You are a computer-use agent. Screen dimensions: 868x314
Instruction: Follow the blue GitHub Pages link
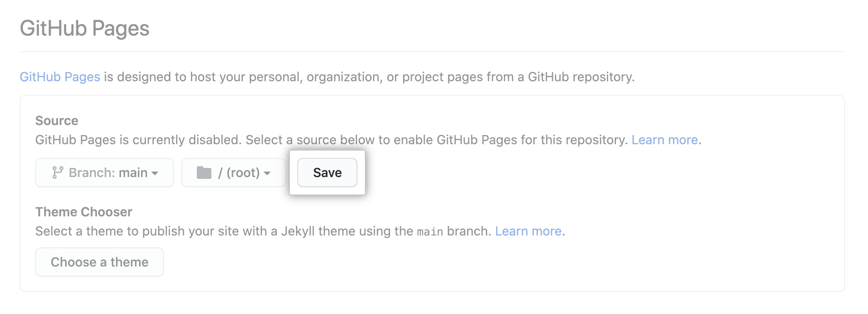(60, 77)
